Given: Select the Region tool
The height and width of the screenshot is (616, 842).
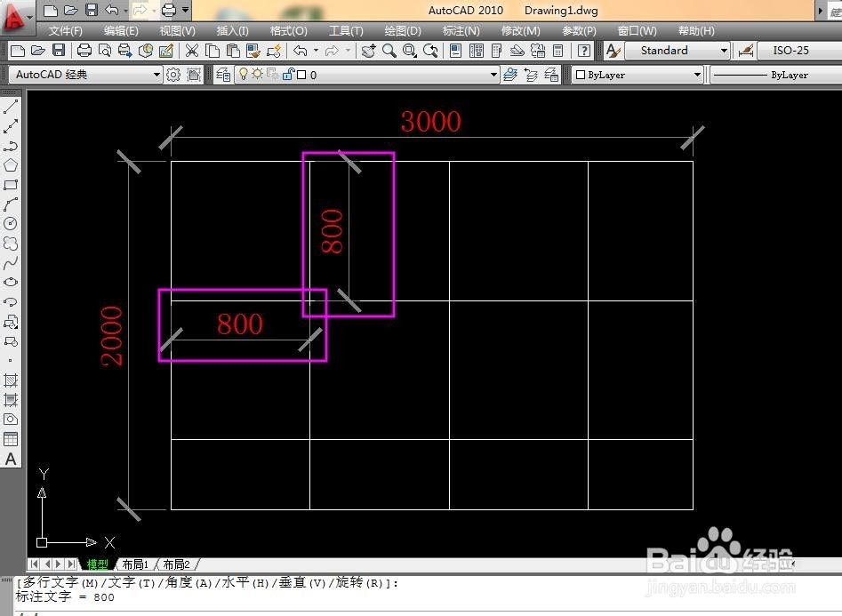Looking at the screenshot, I should (11, 420).
